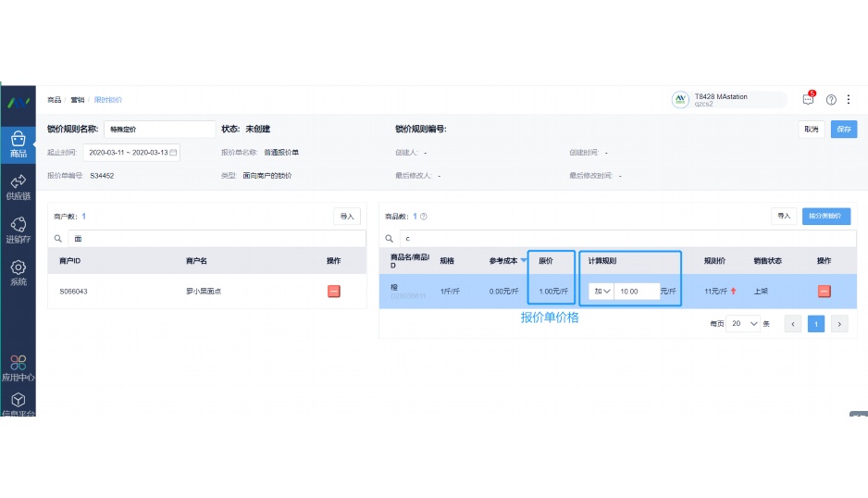The height and width of the screenshot is (498, 868).
Task: Click the info icon next to 商品数
Action: click(x=424, y=217)
